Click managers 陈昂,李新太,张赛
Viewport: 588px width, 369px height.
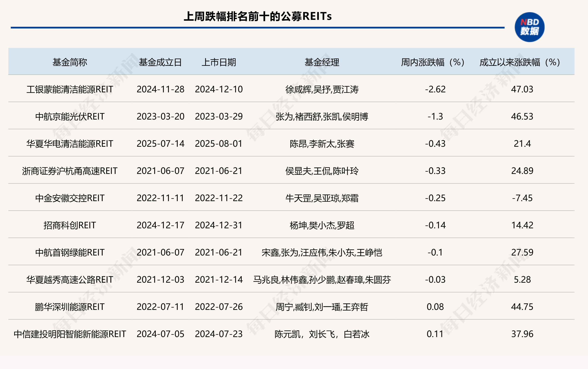322,144
